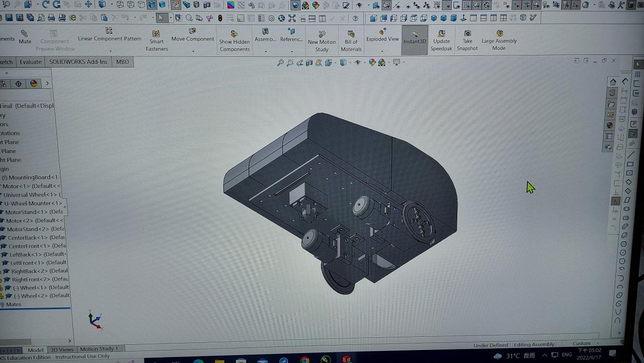The height and width of the screenshot is (363, 644).
Task: Click Chrome icon in Windows taskbar
Action: (304, 359)
